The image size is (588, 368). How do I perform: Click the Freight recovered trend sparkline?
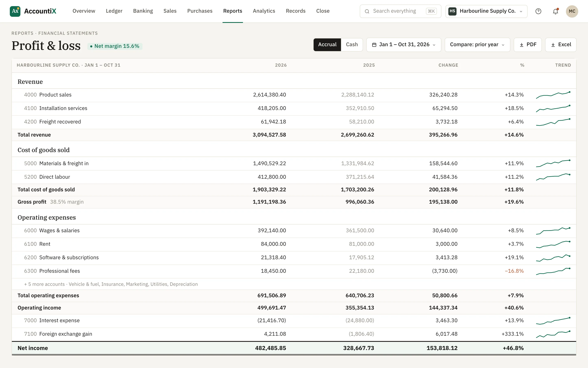point(553,122)
